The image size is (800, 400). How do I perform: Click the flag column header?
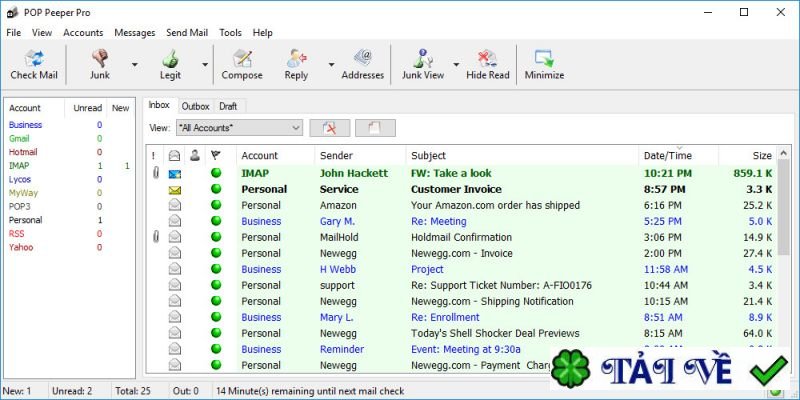click(x=215, y=156)
